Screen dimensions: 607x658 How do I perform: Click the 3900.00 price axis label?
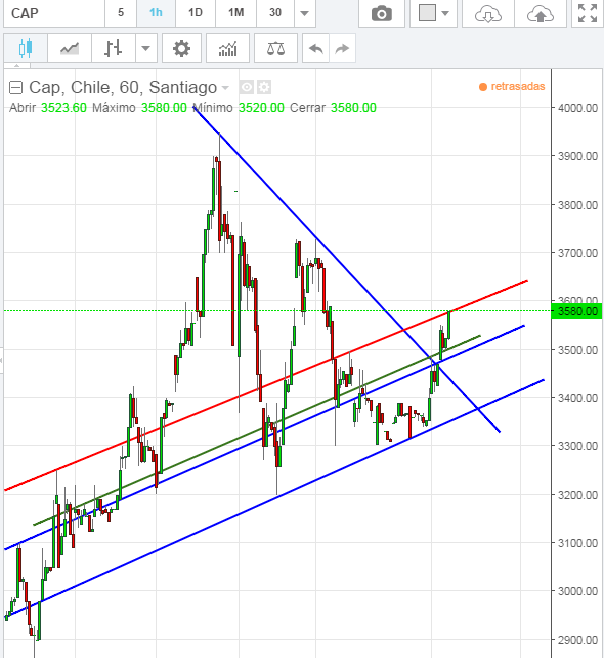tap(578, 156)
